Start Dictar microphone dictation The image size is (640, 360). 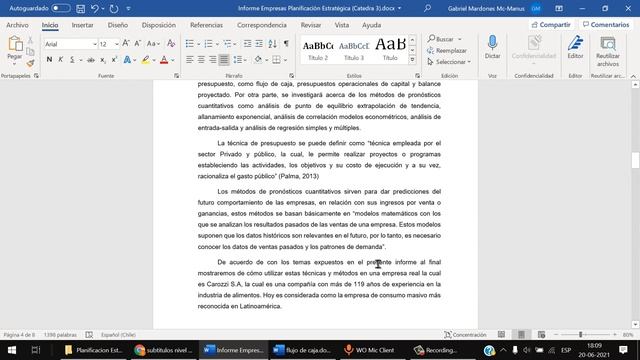coord(492,48)
